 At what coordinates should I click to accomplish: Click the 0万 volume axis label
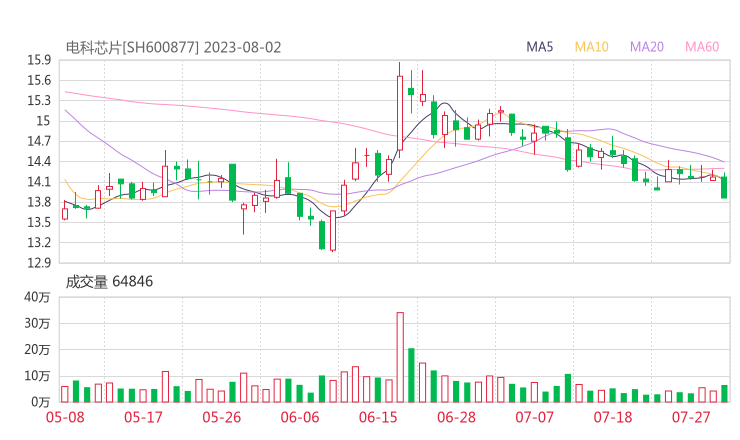(x=41, y=402)
